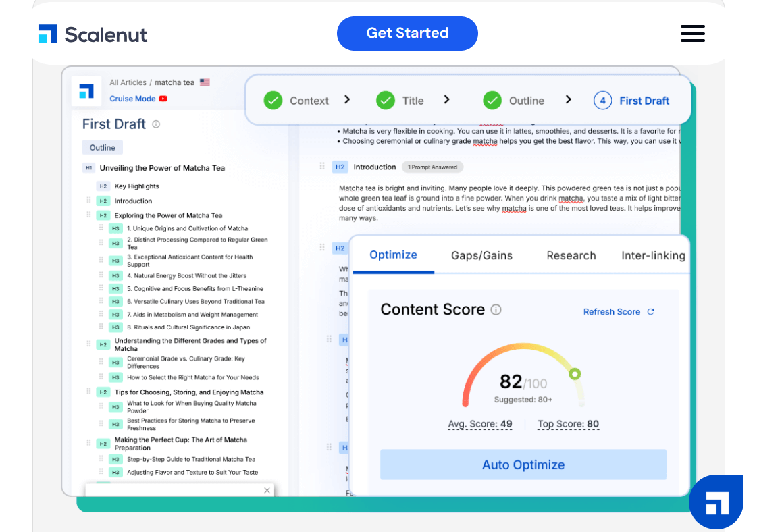The image size is (757, 532).
Task: Click the refresh icon beside Refresh Score
Action: [x=650, y=312]
